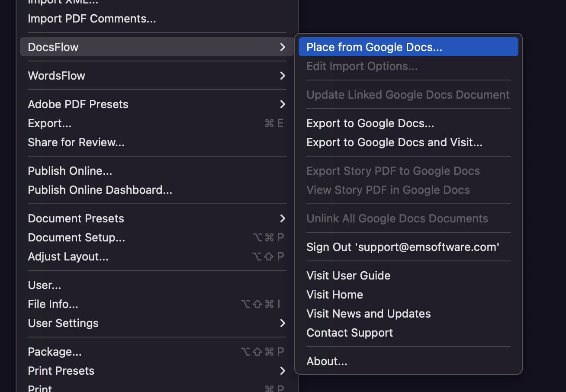This screenshot has width=566, height=392.
Task: Open the Print Presets submenu
Action: (x=157, y=371)
